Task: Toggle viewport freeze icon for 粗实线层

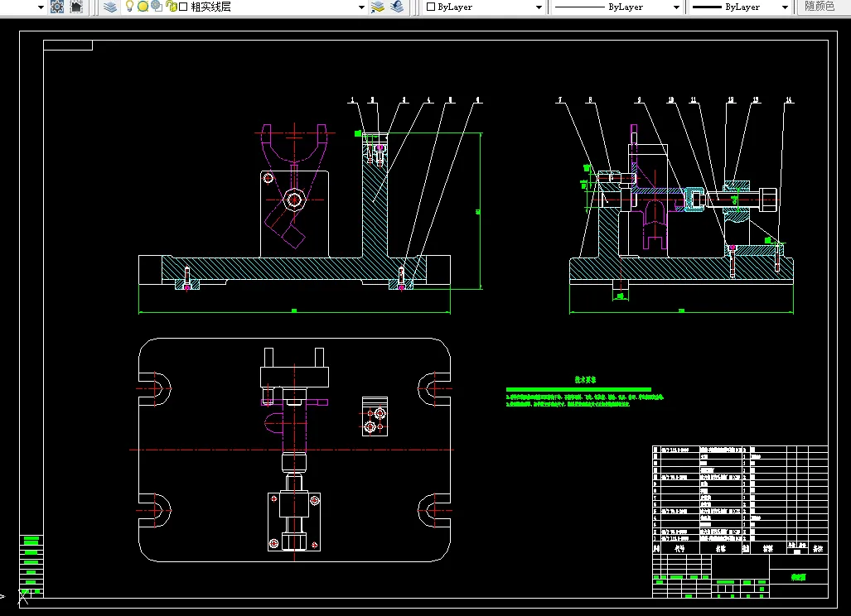Action: pos(156,7)
